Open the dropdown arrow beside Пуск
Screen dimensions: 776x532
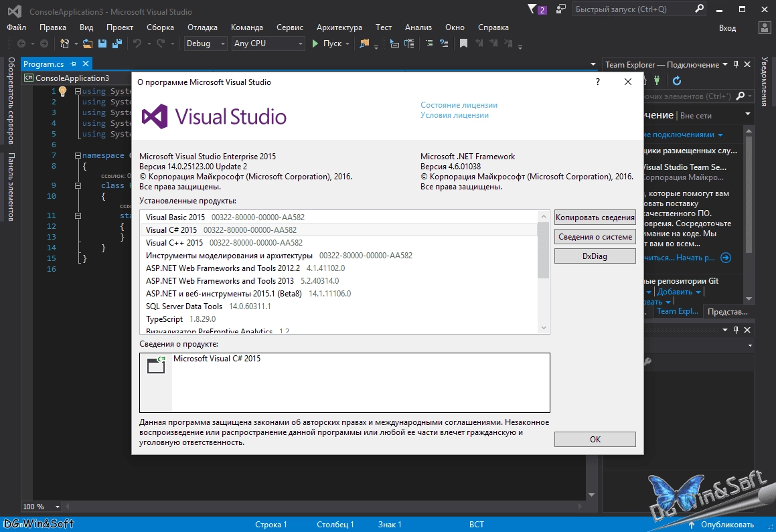point(347,43)
